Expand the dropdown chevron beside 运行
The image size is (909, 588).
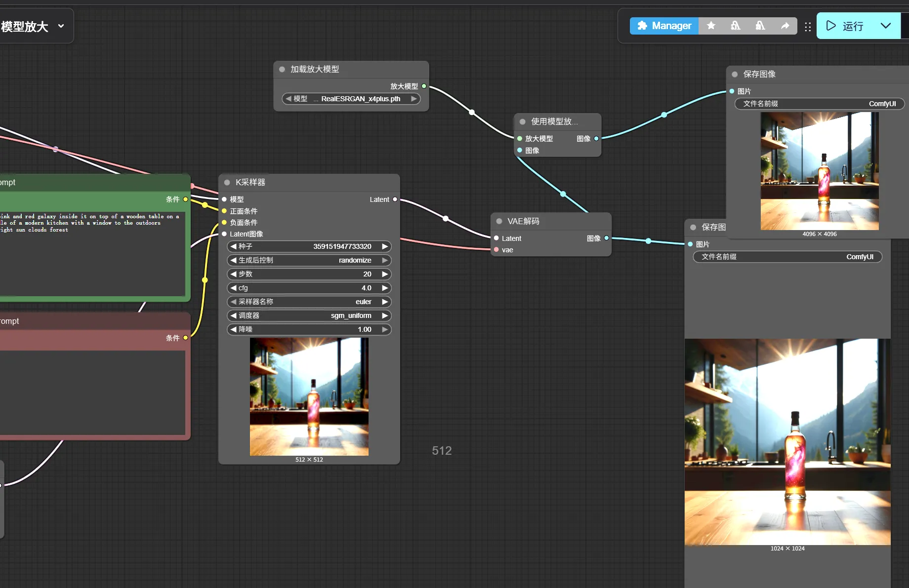click(885, 26)
